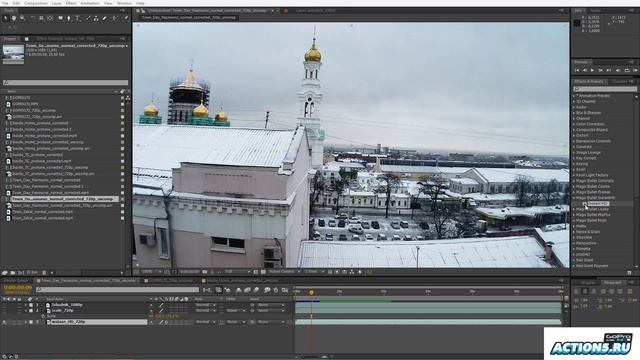Expand the Distort effects category
Screen dimensions: 640x360
tap(574, 135)
